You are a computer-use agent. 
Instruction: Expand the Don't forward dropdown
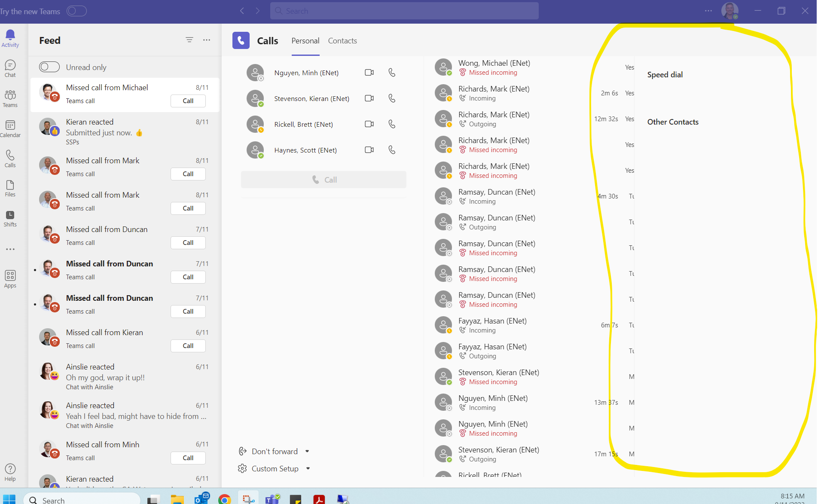click(x=307, y=452)
